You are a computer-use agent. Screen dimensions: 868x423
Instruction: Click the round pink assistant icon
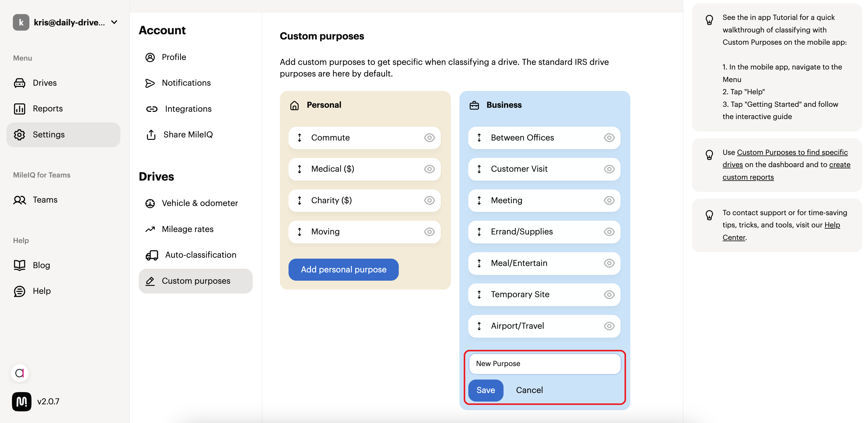(20, 373)
